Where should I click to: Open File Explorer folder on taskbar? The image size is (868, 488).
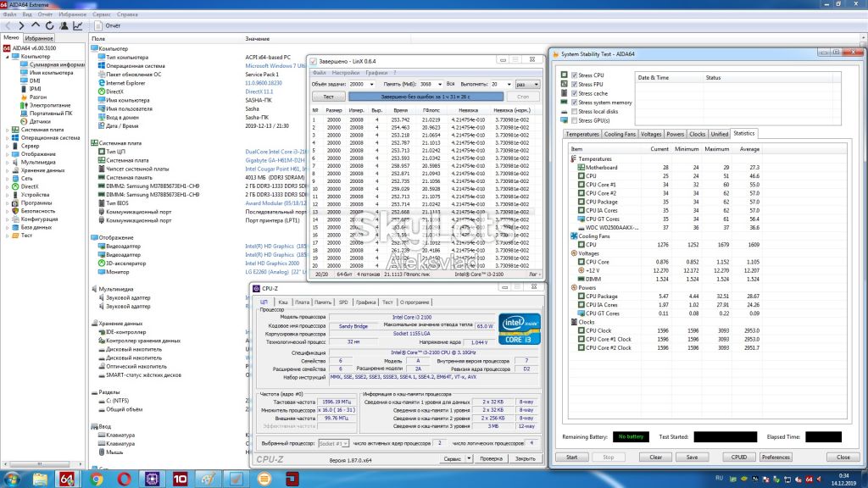pyautogui.click(x=40, y=479)
